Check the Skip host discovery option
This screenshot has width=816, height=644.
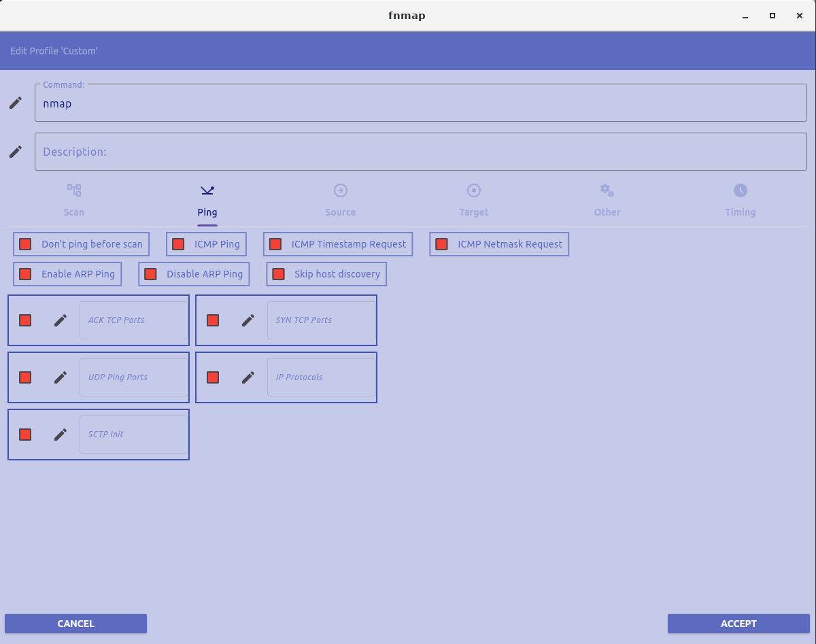[278, 274]
